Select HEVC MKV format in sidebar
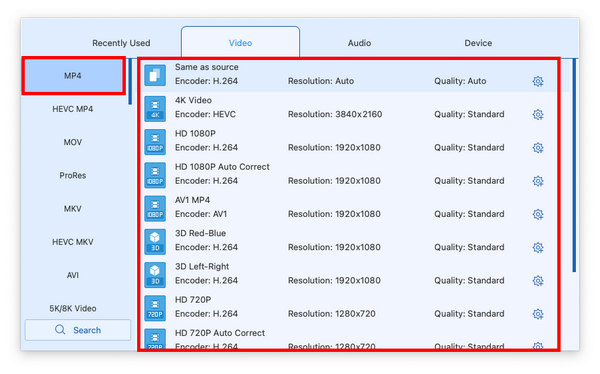Screen dimensions: 600x374 [73, 242]
